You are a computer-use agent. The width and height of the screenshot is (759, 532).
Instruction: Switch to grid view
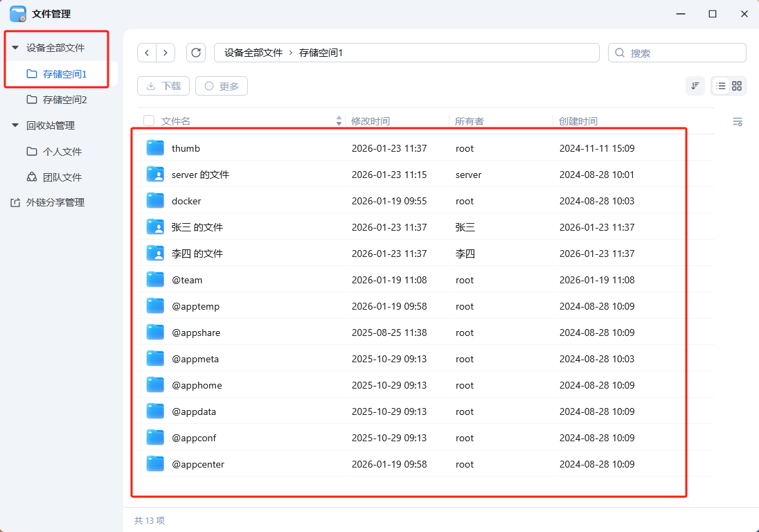click(736, 86)
